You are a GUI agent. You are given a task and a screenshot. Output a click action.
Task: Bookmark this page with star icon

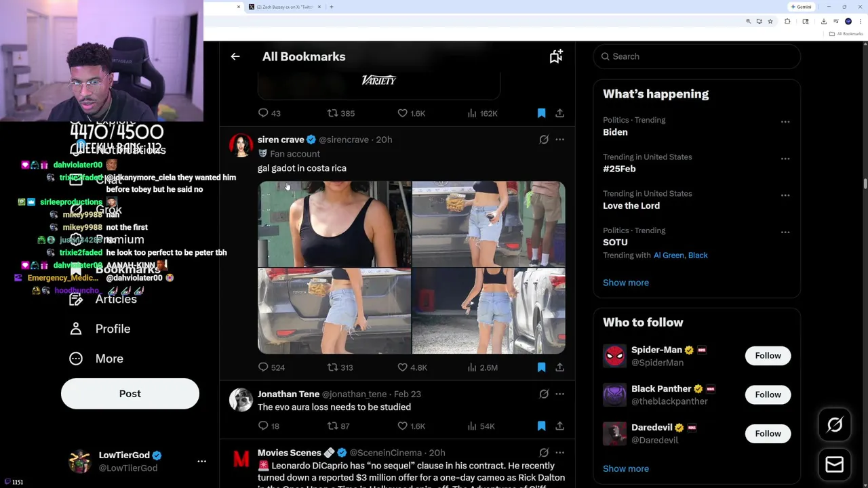[770, 22]
